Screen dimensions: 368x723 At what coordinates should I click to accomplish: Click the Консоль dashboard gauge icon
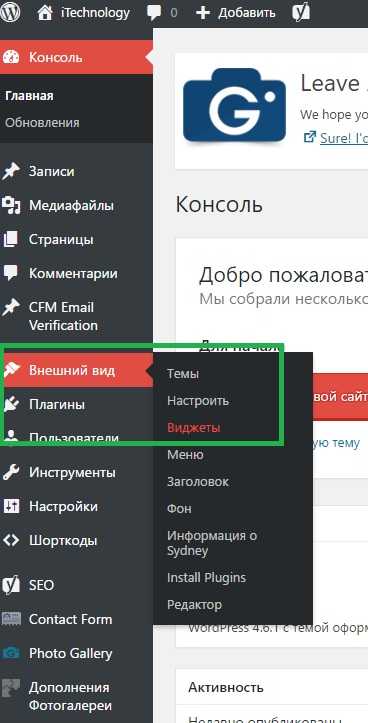(x=11, y=57)
